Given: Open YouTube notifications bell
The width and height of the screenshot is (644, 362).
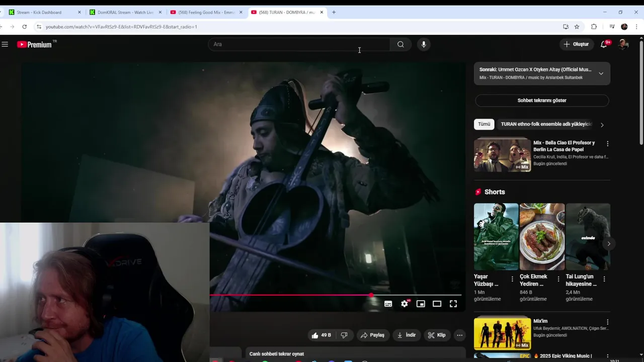Looking at the screenshot, I should pyautogui.click(x=604, y=44).
